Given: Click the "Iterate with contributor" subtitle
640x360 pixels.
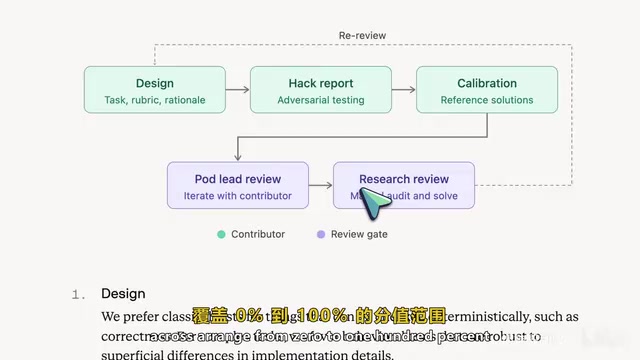Looking at the screenshot, I should [238, 196].
